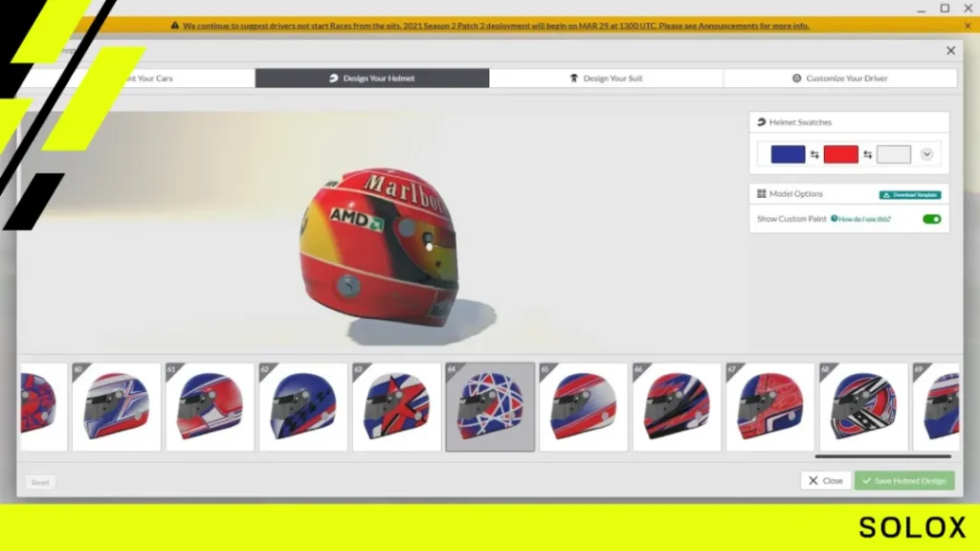Choose helmet pattern thumbnail 68
980x551 pixels.
tap(864, 407)
